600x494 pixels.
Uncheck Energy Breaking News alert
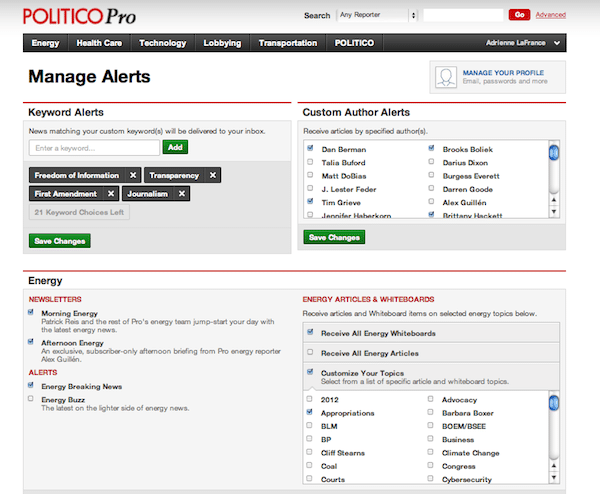[x=31, y=385]
